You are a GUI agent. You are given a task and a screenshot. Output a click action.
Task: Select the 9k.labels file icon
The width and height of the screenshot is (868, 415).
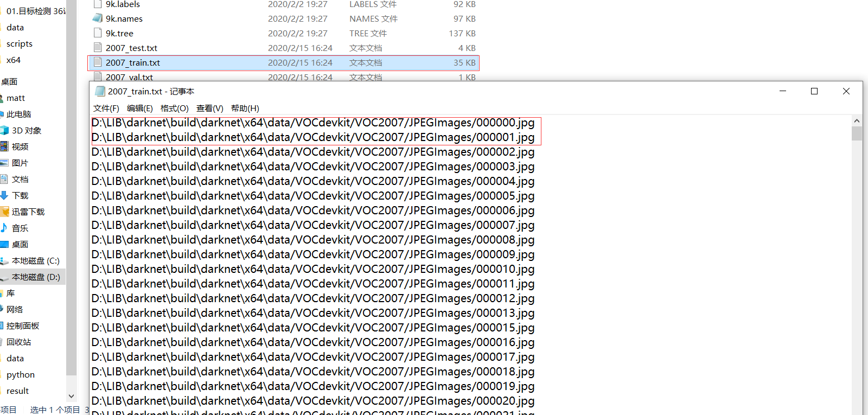click(98, 4)
